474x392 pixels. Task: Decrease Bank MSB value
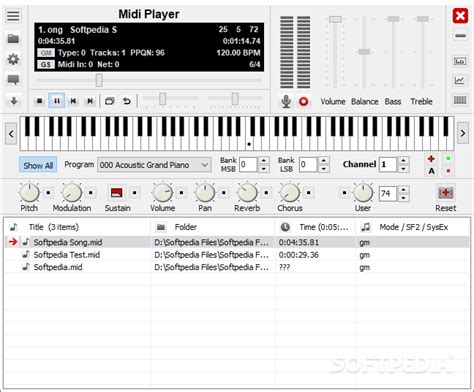click(x=264, y=169)
